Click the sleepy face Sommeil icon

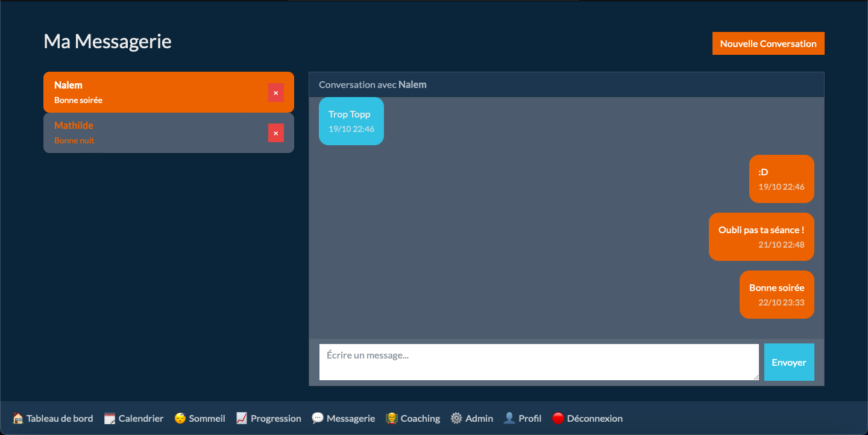tap(180, 418)
